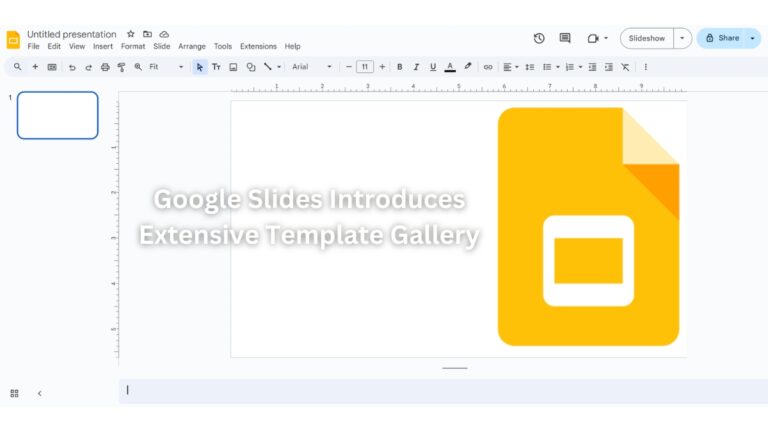Open the Format menu
This screenshot has height=432, width=768.
click(x=133, y=47)
